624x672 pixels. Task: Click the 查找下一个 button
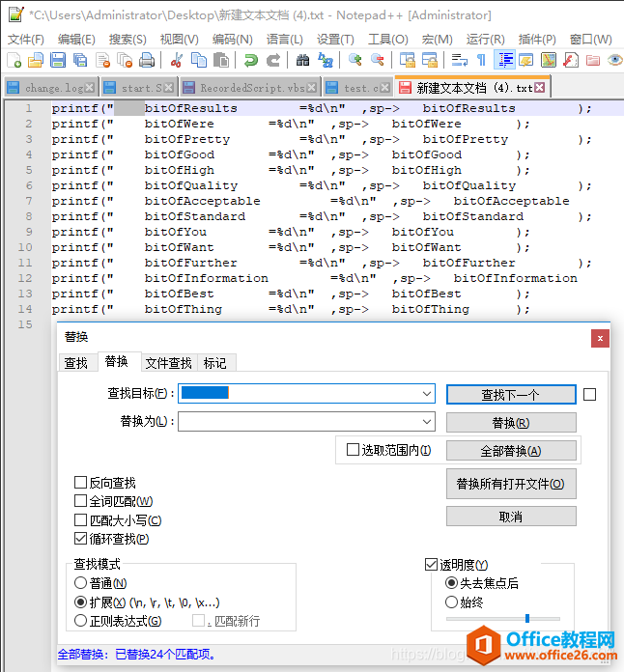(511, 394)
